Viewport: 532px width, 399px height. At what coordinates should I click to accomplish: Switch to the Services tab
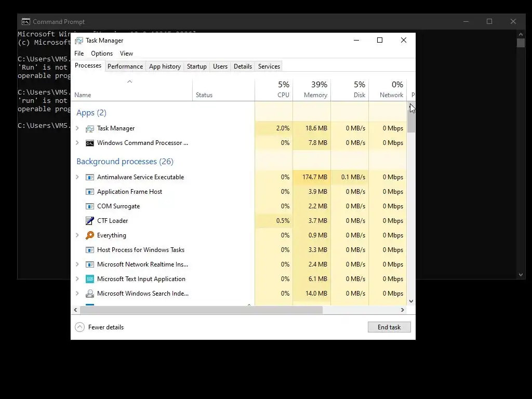(269, 66)
